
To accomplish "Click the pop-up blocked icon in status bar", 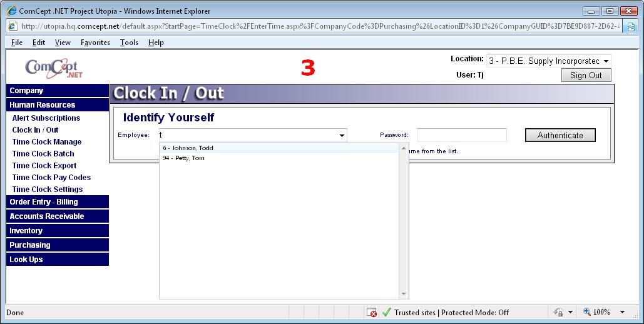I will pos(372,312).
